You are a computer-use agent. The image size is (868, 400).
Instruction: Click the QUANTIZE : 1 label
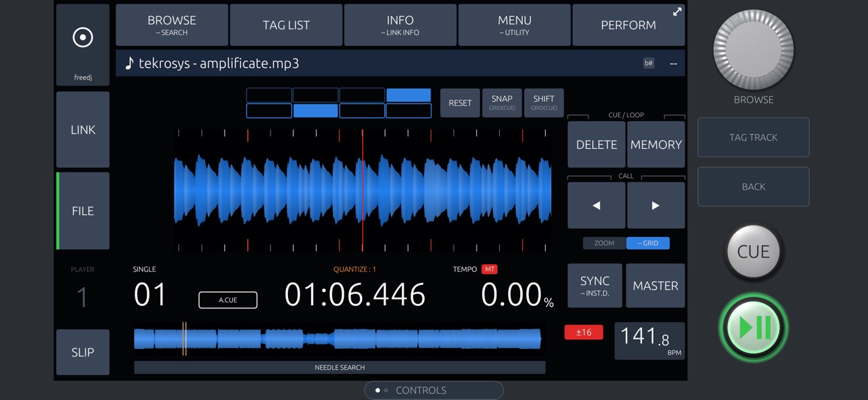(355, 269)
